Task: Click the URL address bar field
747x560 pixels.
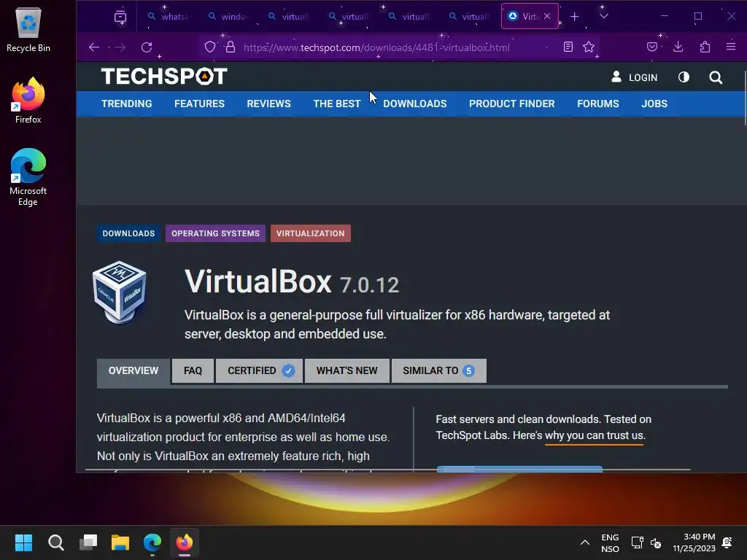Action: (x=376, y=47)
